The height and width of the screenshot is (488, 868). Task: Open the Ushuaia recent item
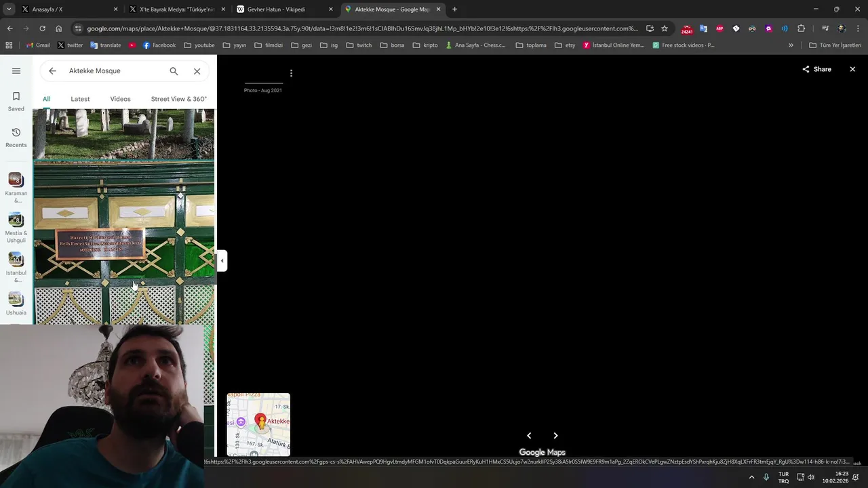click(x=16, y=304)
